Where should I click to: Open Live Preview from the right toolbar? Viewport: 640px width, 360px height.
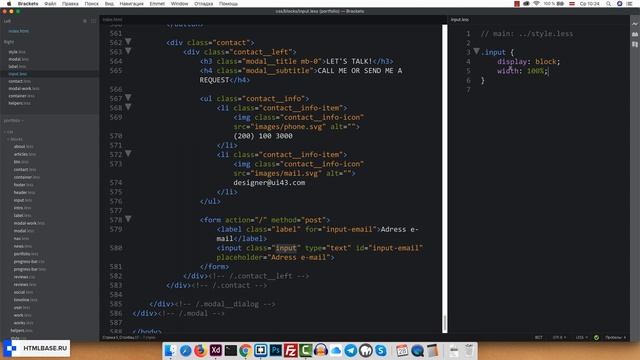coord(635,24)
